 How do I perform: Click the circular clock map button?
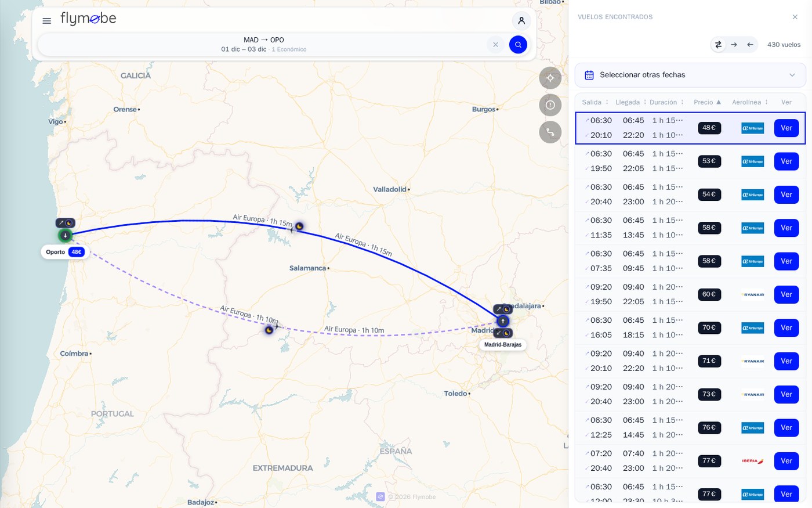(x=550, y=105)
